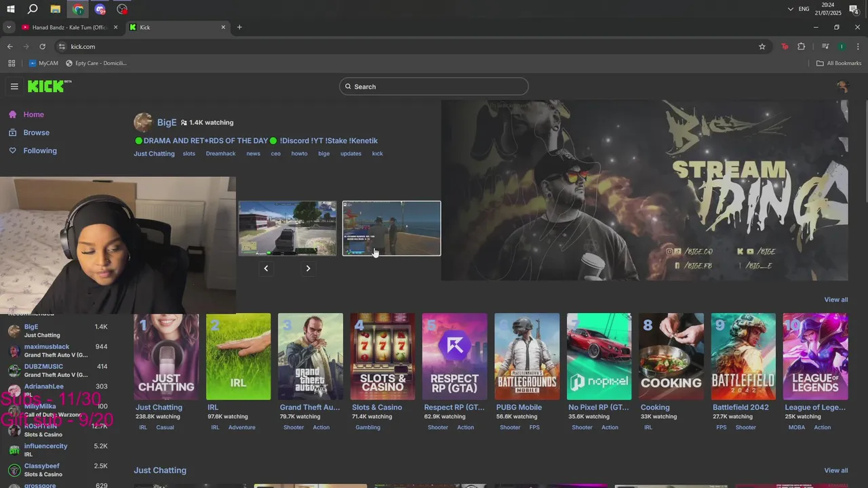Image resolution: width=868 pixels, height=488 pixels.
Task: Click View all for the Just Chatting section
Action: pyautogui.click(x=835, y=470)
